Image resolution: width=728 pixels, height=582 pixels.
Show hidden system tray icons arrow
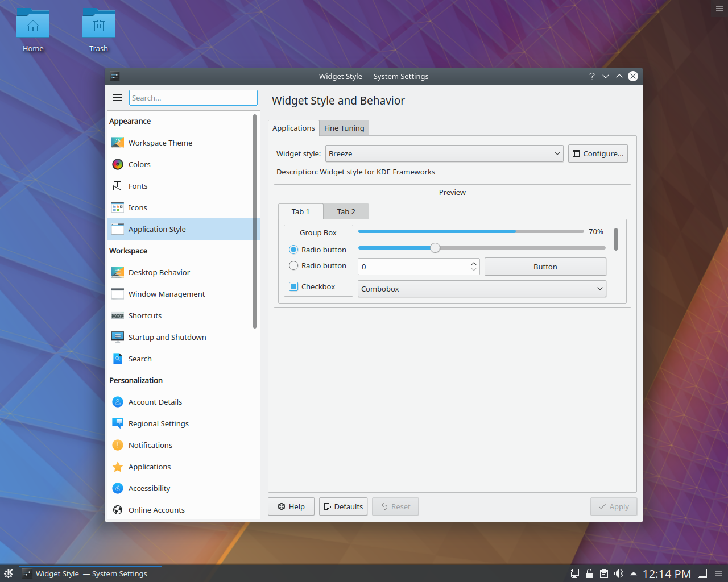point(633,573)
